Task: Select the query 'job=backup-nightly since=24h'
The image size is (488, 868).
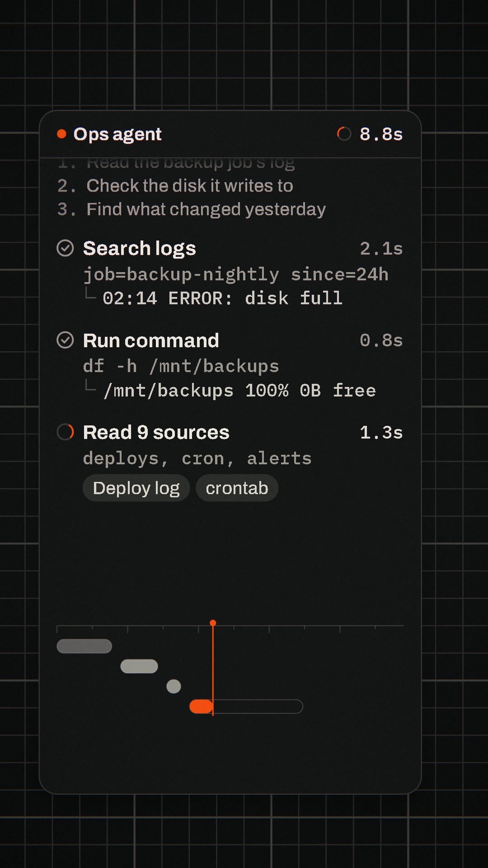Action: 236,274
